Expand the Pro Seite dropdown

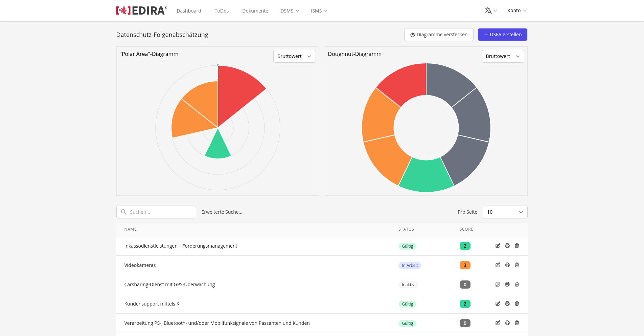[x=505, y=212]
